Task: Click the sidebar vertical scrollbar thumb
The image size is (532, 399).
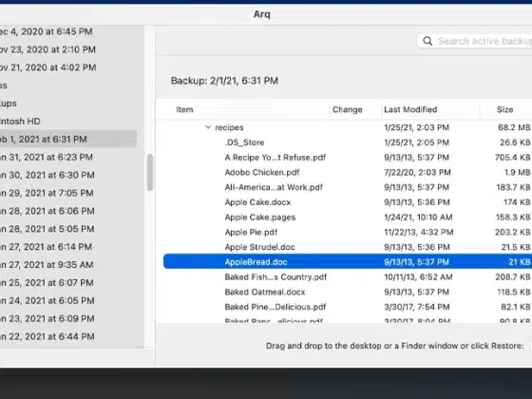Action: (150, 172)
